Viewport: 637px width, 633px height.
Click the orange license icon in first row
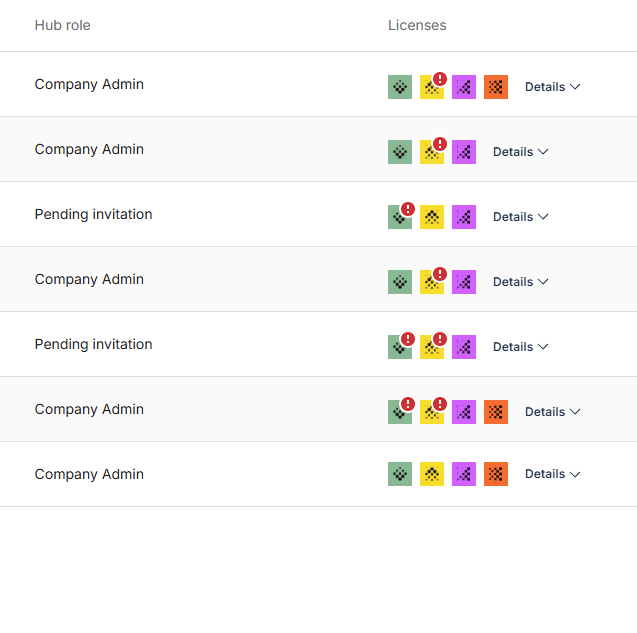tap(496, 87)
